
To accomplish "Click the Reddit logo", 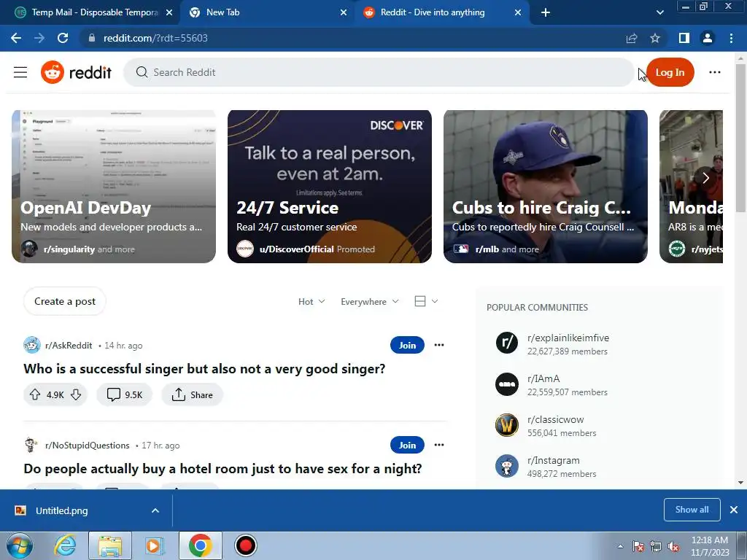I will [76, 72].
